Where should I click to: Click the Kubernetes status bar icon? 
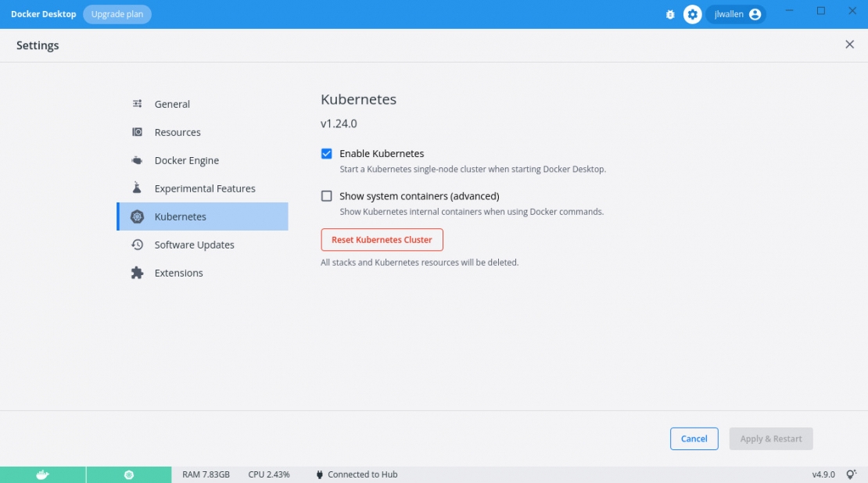[129, 474]
